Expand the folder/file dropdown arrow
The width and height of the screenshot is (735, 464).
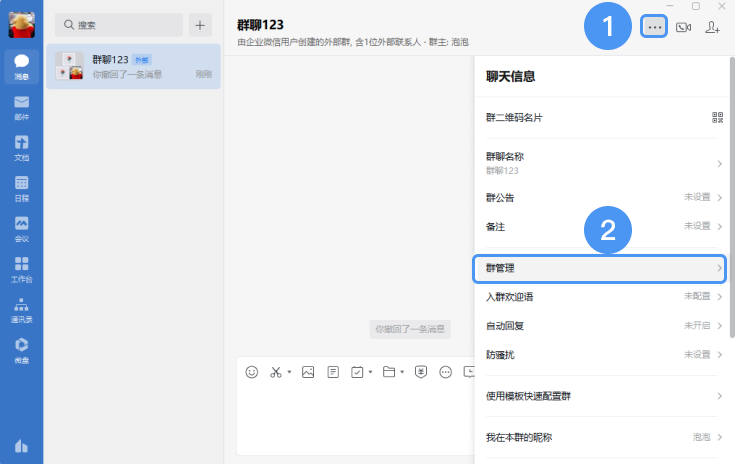[x=402, y=373]
